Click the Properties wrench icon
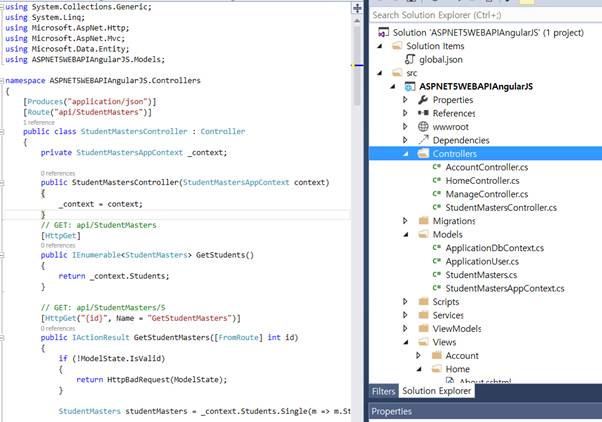 tap(423, 100)
